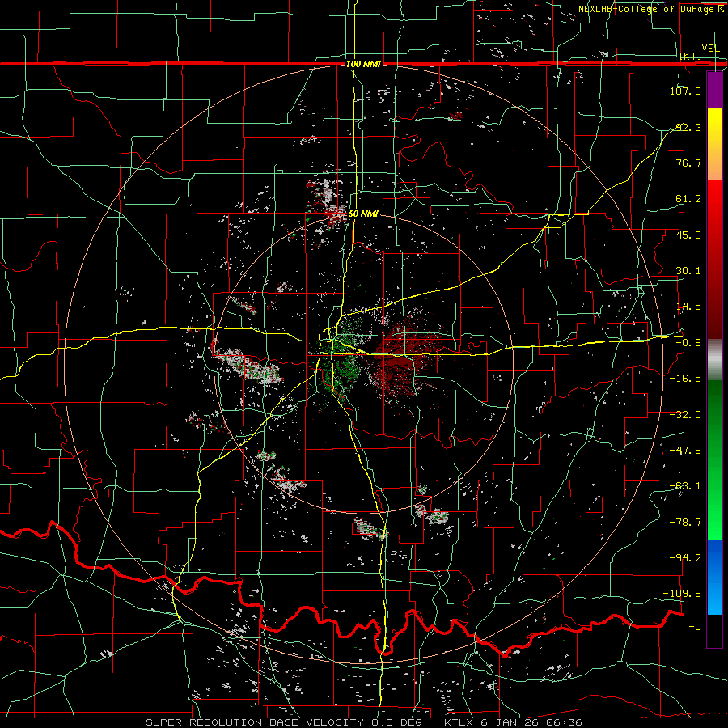Viewport: 728px width, 728px height.
Task: Click the -63.1 legend value
Action: tap(685, 486)
